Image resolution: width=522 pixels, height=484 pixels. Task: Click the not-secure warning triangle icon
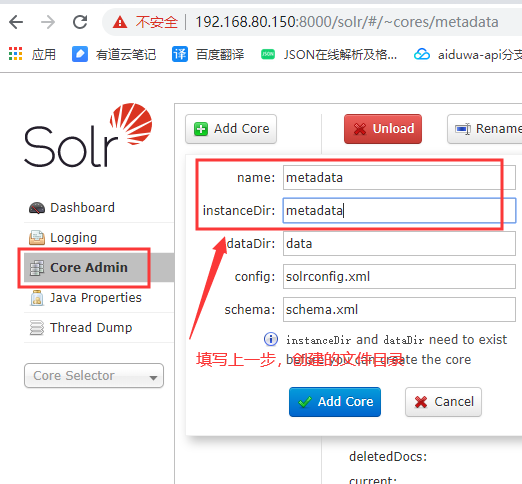click(120, 23)
